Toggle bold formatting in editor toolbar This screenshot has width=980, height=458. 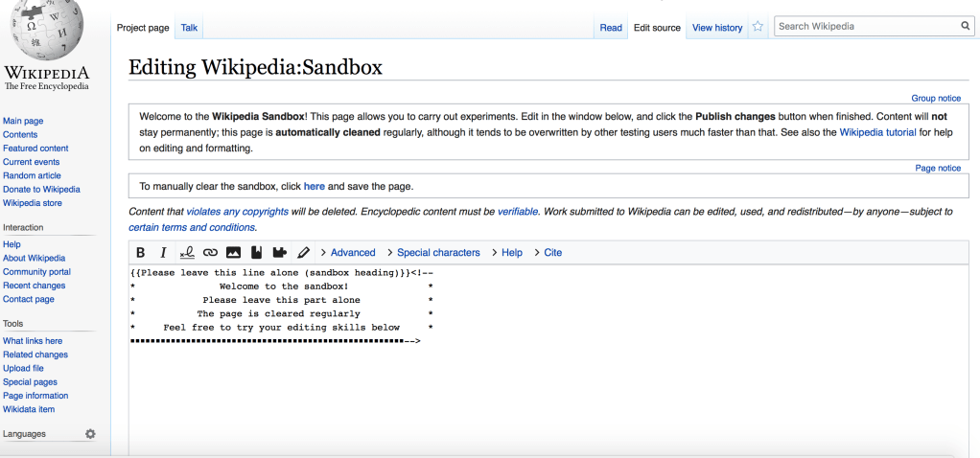[141, 253]
